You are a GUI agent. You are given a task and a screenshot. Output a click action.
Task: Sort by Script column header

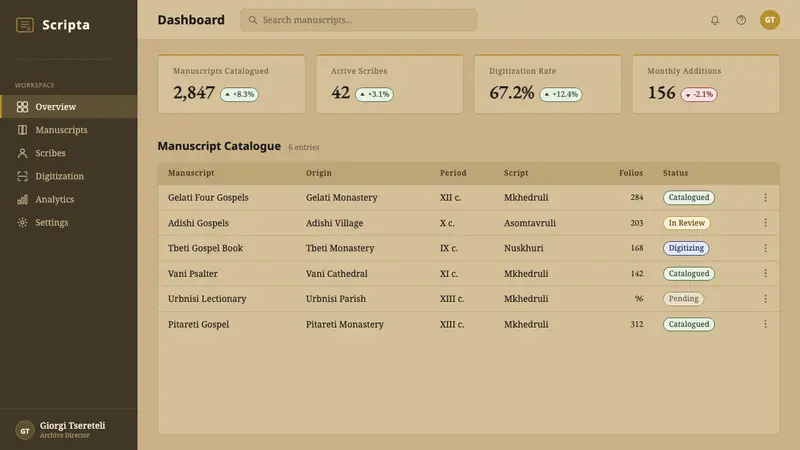(x=516, y=173)
